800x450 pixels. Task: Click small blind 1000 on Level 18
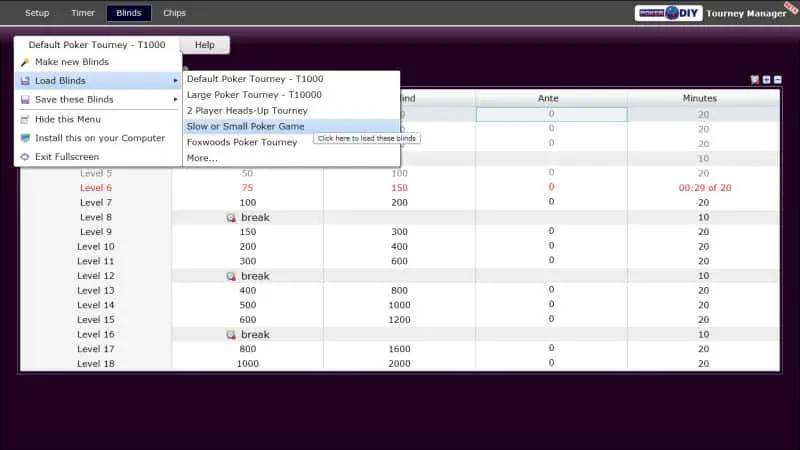pos(248,364)
